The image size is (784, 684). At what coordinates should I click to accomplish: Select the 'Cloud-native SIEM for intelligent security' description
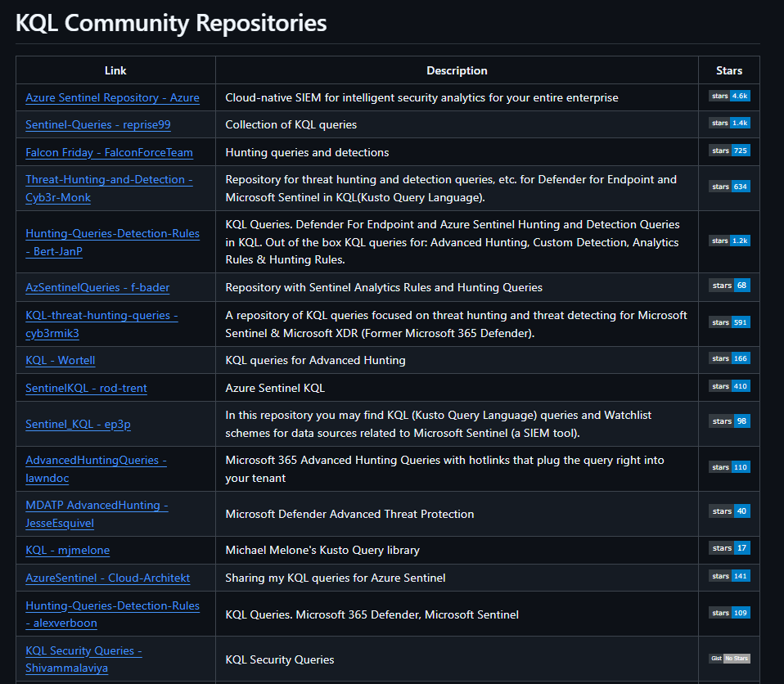click(422, 97)
